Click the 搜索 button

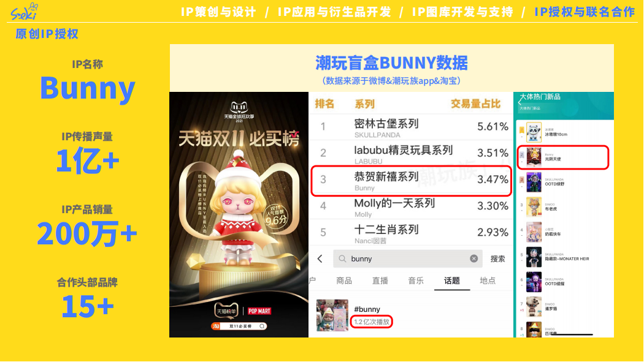[498, 258]
